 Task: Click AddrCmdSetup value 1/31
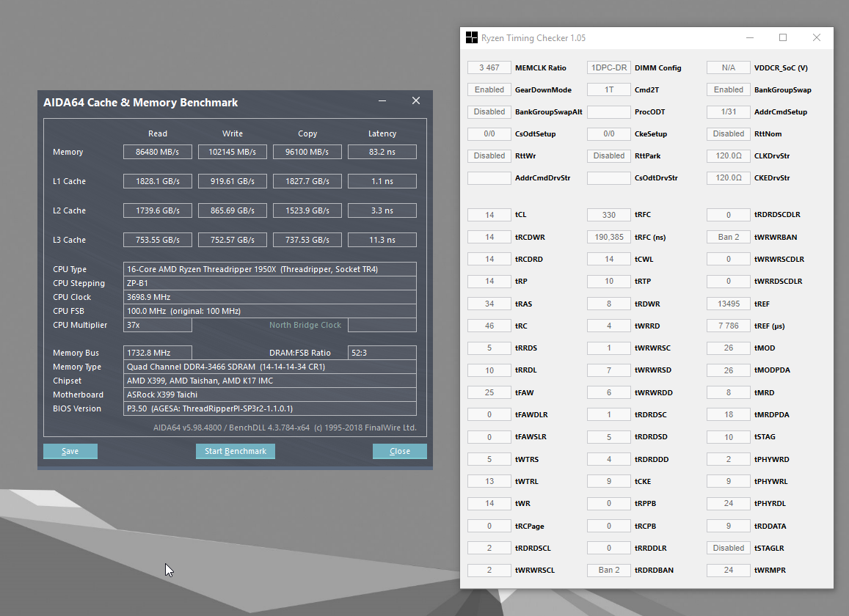click(729, 111)
